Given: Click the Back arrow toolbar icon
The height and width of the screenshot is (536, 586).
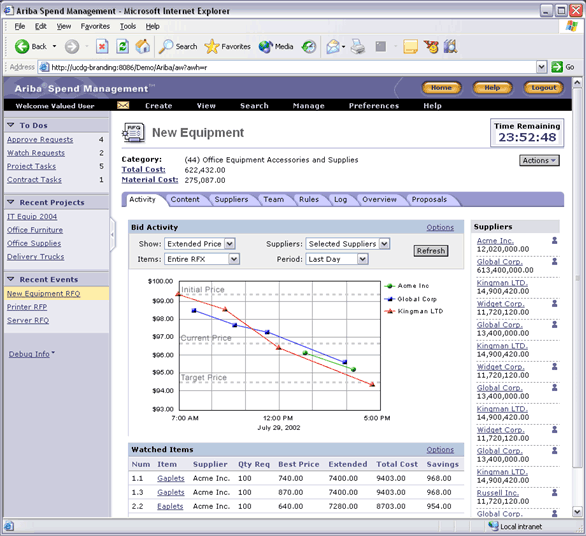Looking at the screenshot, I should click(x=22, y=47).
